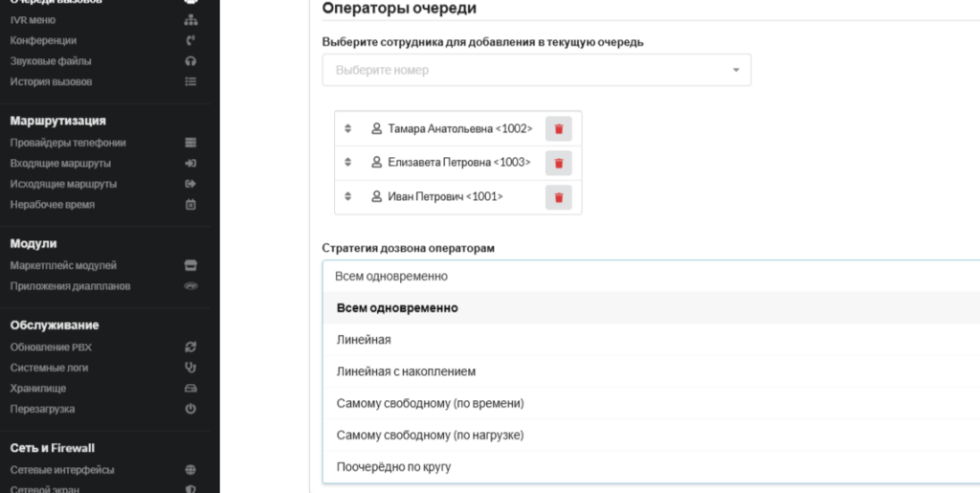Open Входящие маршруты
This screenshot has width=980, height=493.
(60, 163)
